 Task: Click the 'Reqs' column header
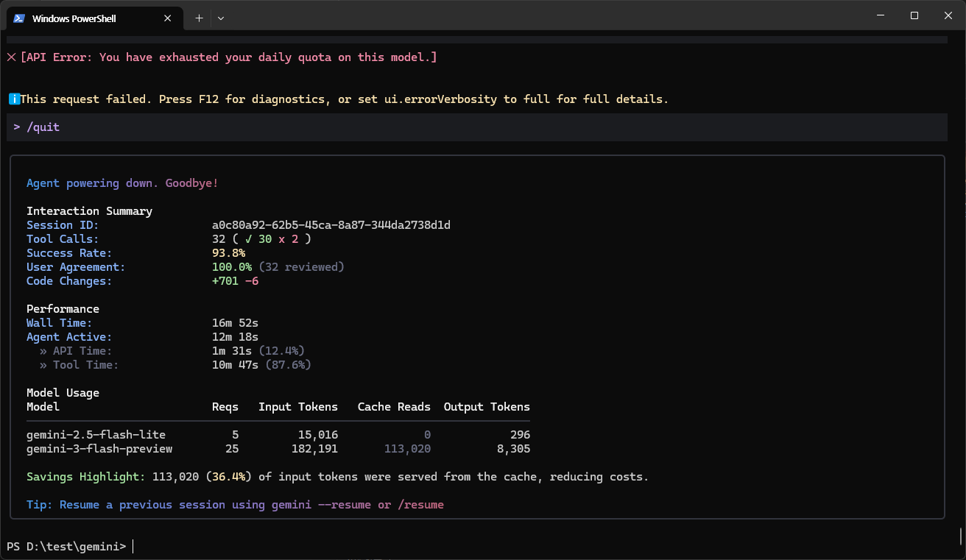tap(225, 406)
